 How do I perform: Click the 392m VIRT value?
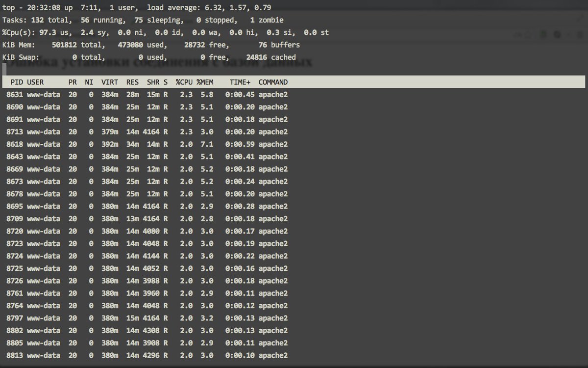110,144
